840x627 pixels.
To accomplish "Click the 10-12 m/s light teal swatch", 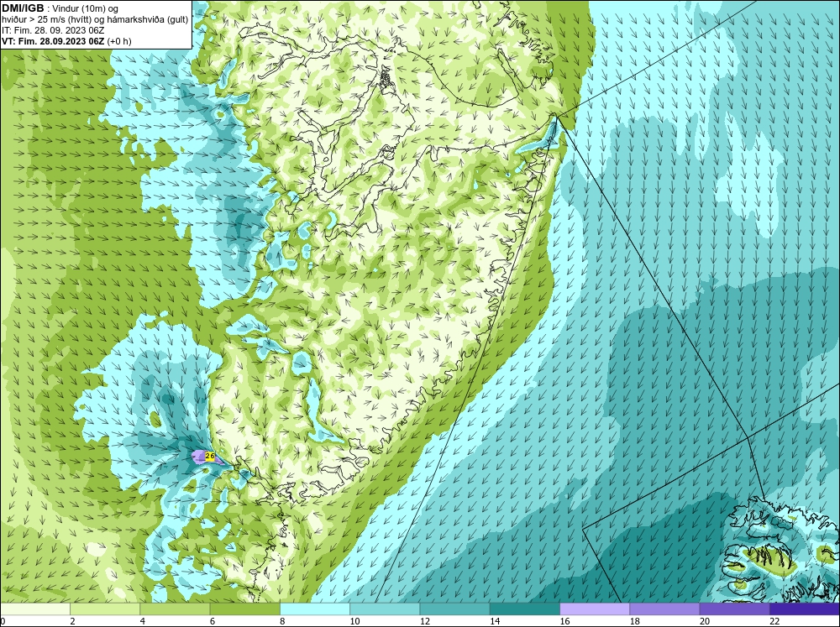I will click(x=385, y=609).
